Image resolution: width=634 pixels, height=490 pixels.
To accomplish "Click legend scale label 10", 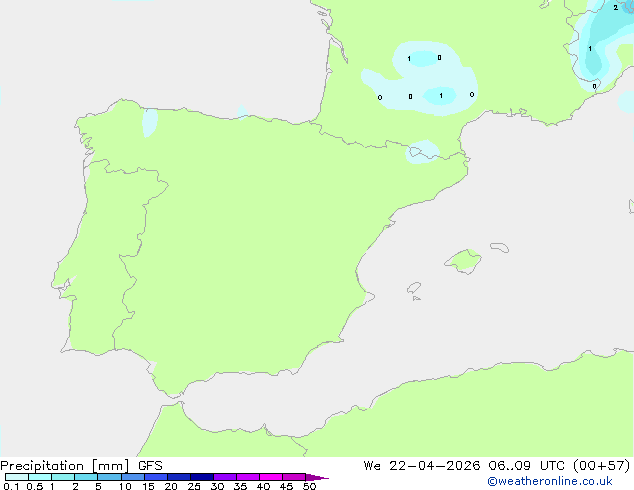I will coord(125,486).
